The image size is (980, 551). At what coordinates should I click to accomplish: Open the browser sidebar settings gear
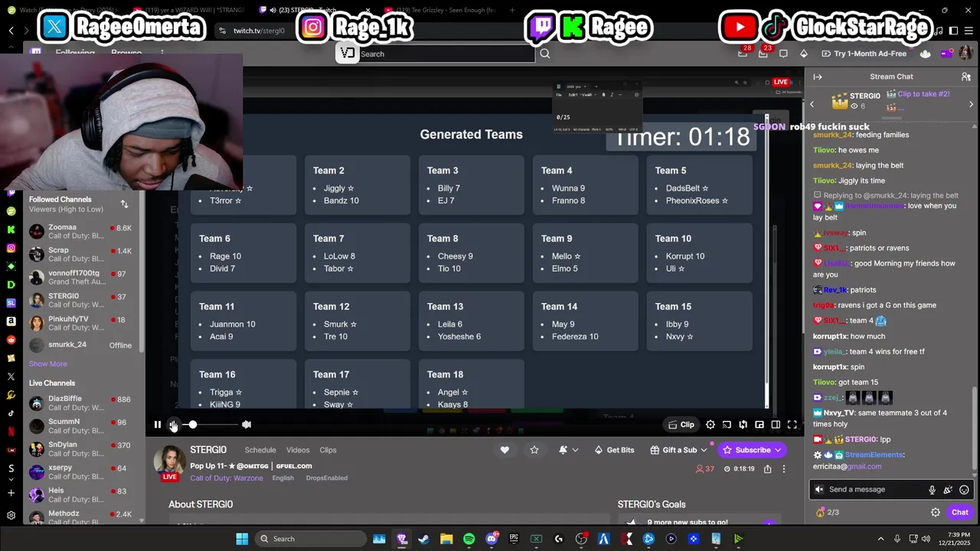pyautogui.click(x=11, y=516)
